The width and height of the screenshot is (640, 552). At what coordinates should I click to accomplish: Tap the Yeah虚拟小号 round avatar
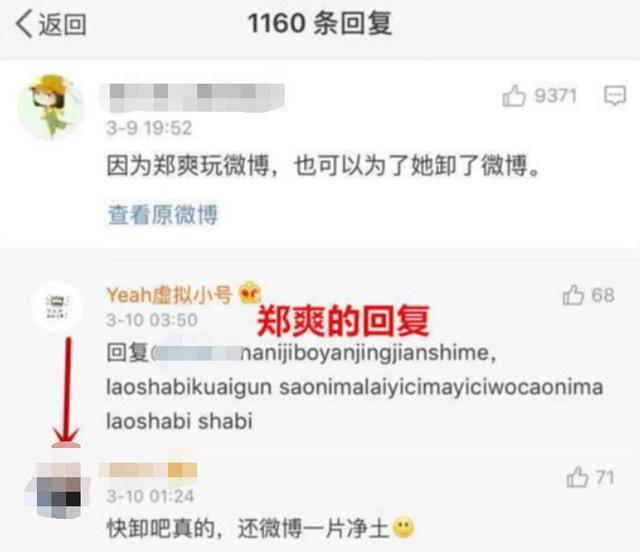coord(58,306)
